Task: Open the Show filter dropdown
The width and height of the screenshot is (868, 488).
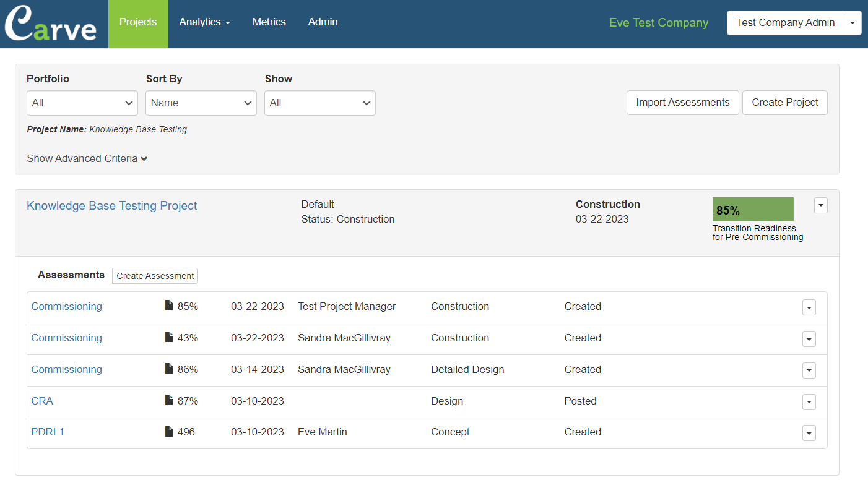Action: (320, 103)
